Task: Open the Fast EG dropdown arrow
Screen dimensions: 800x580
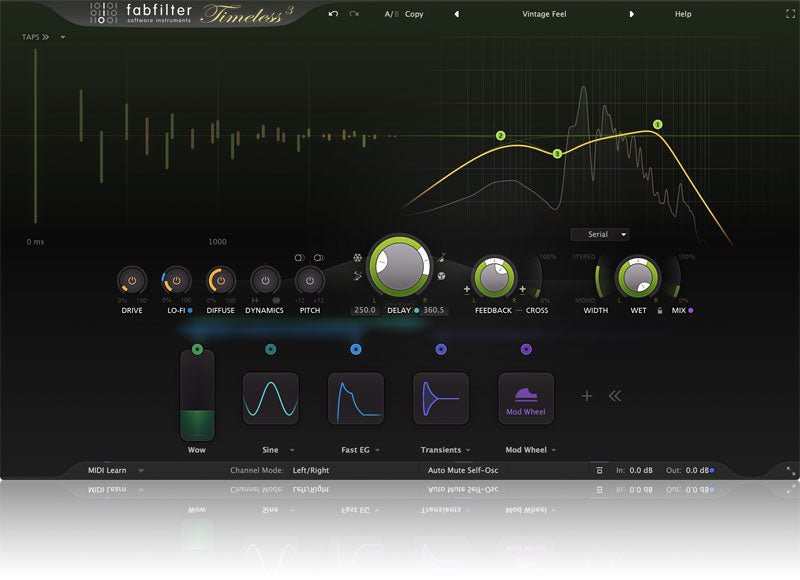Action: pyautogui.click(x=378, y=450)
